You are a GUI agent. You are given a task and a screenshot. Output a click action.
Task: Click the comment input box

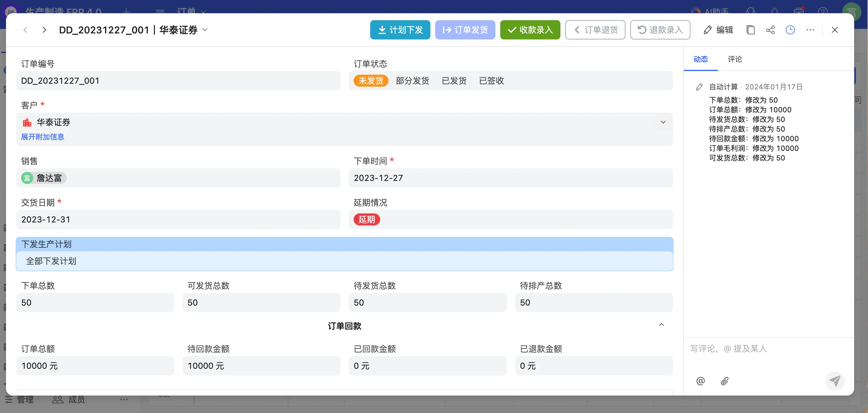coord(768,349)
